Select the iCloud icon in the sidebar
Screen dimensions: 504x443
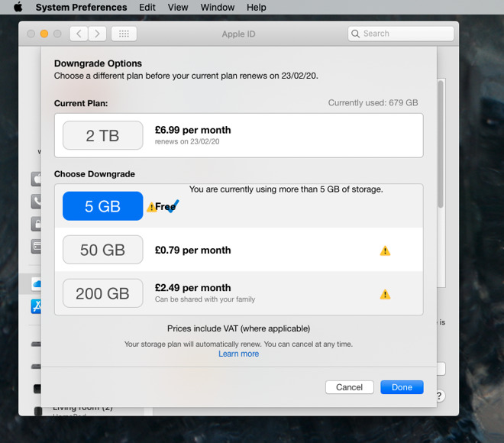point(36,283)
